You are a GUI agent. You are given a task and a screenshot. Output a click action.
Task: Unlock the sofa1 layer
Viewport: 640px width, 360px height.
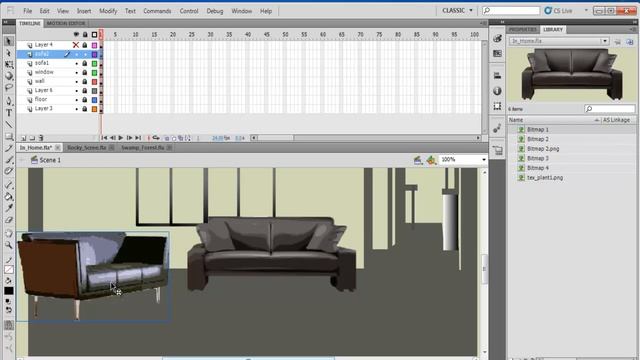[x=85, y=63]
